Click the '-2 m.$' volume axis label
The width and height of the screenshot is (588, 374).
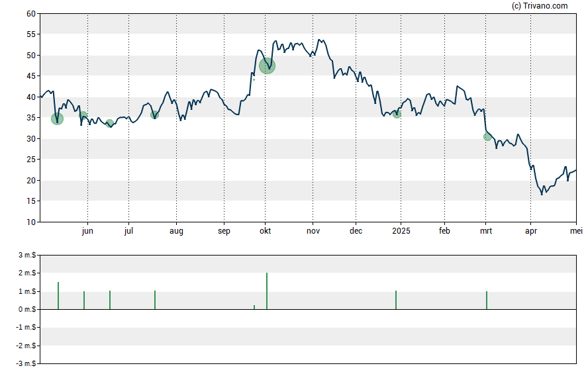coord(26,346)
